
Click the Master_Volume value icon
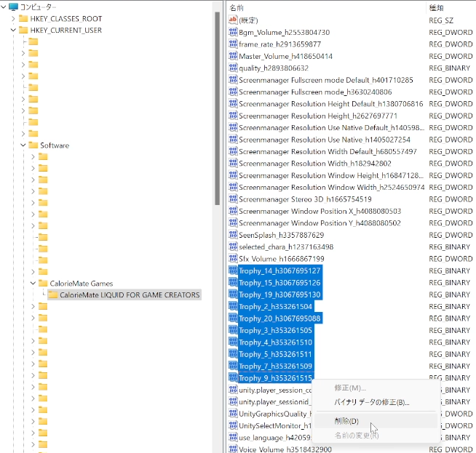[233, 56]
